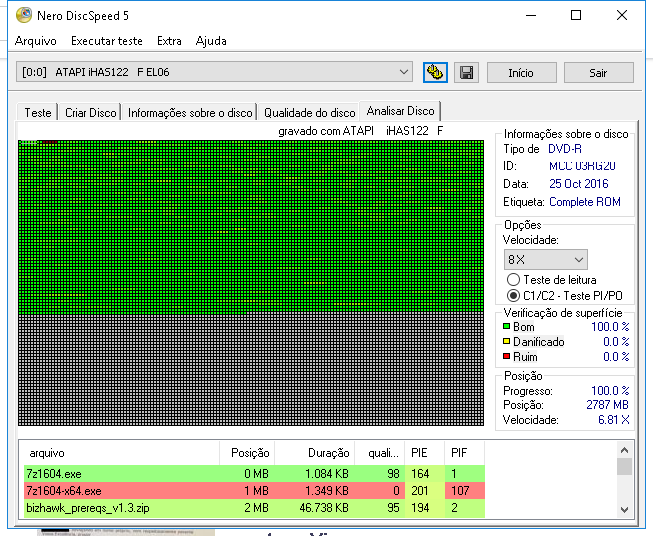Sort by the Duração column header

tap(314, 453)
